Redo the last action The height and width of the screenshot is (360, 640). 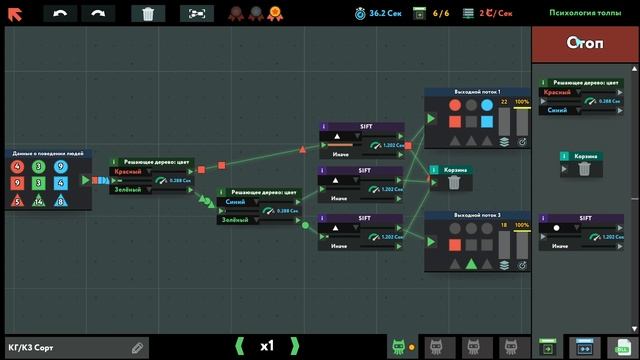[98, 14]
